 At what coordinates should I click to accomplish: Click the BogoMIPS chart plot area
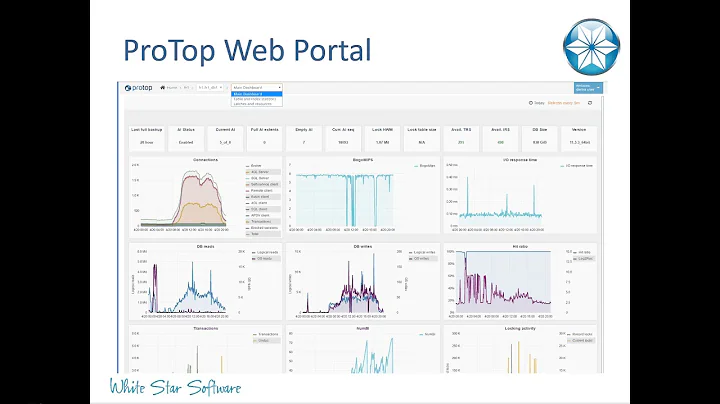pos(344,195)
